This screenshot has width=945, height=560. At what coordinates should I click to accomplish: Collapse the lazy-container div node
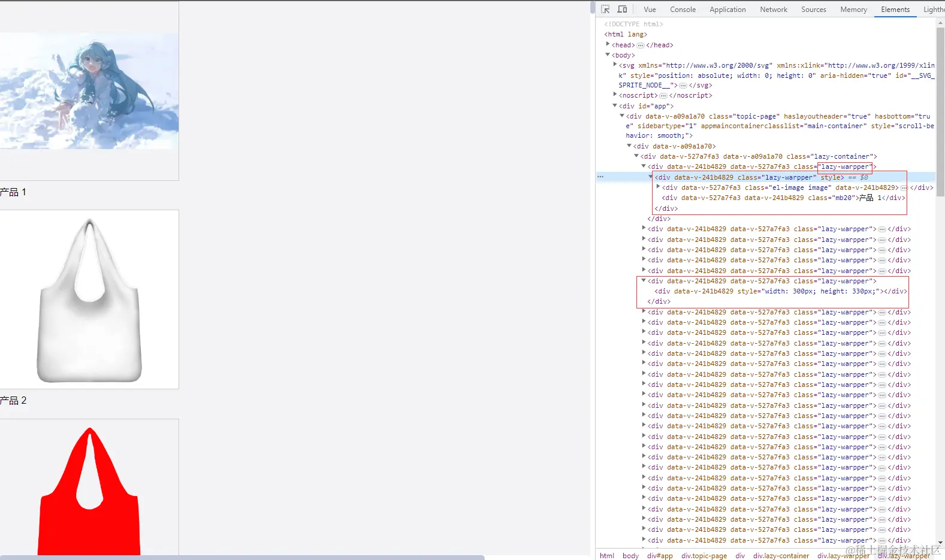click(x=636, y=156)
